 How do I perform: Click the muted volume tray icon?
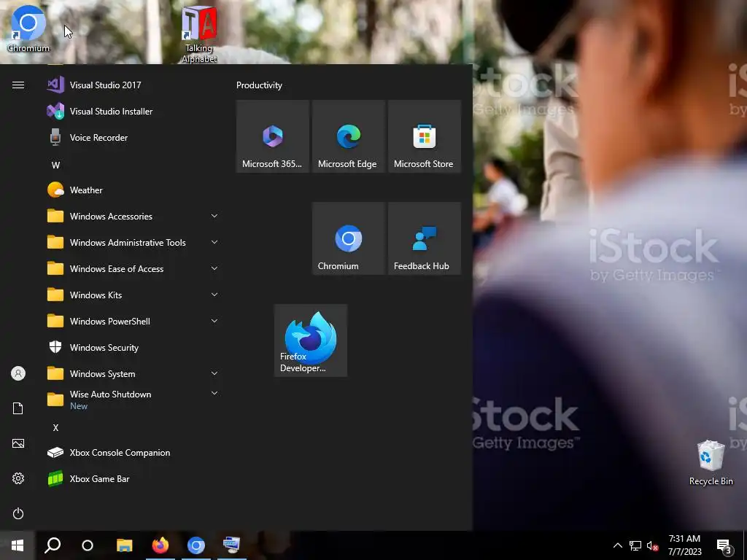653,545
